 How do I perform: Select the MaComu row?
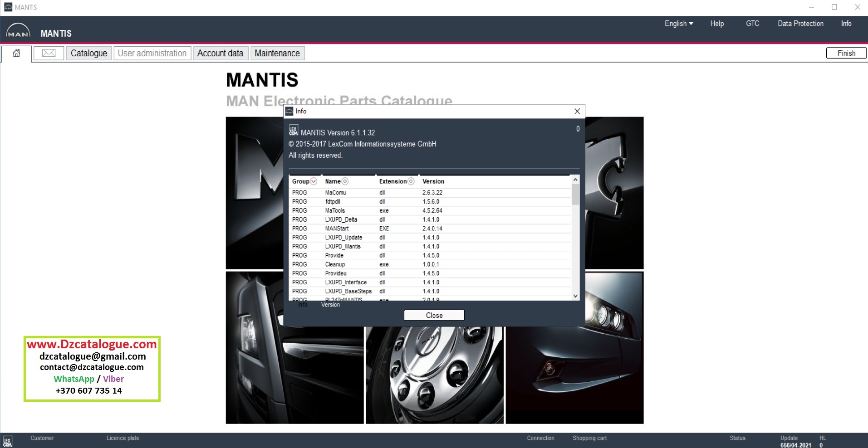430,193
